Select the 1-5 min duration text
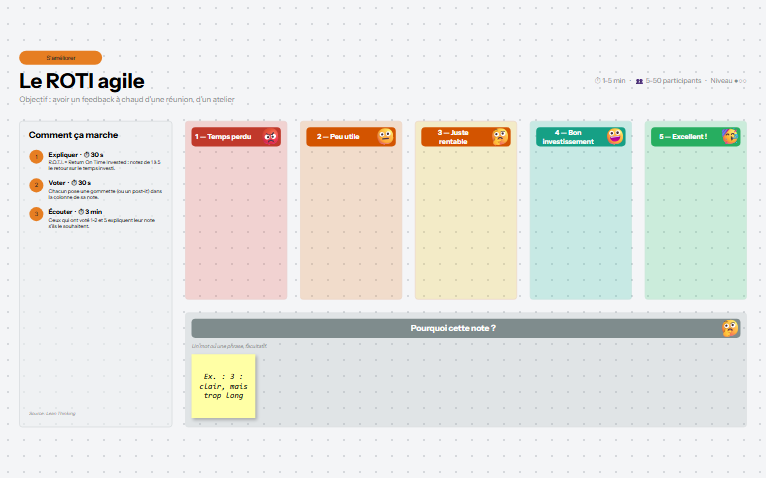This screenshot has height=478, width=766. (614, 81)
